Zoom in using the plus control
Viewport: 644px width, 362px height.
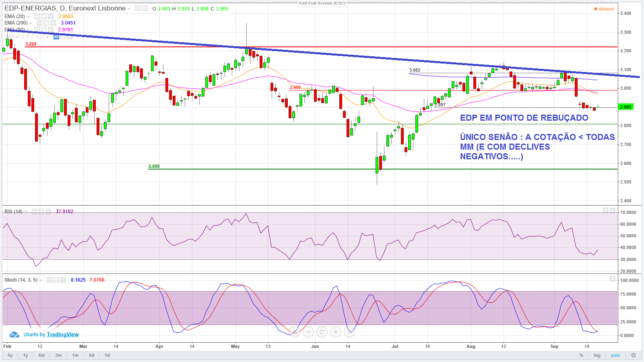click(336, 332)
